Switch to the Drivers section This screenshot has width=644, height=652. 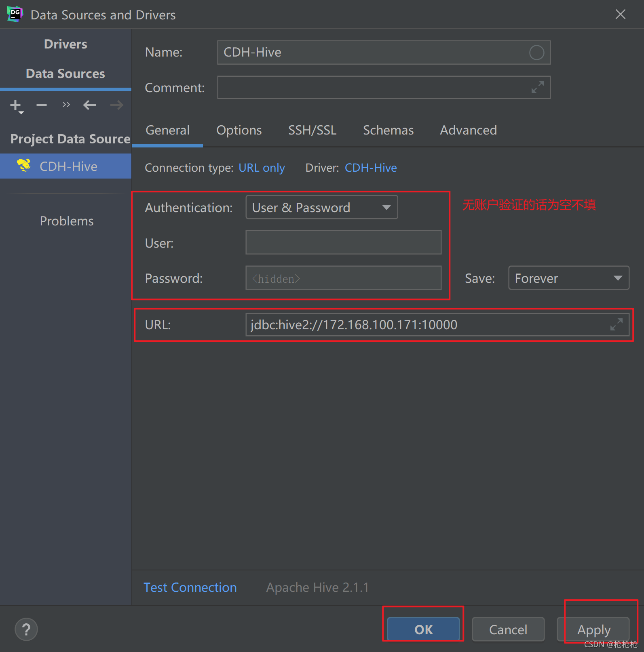tap(65, 44)
